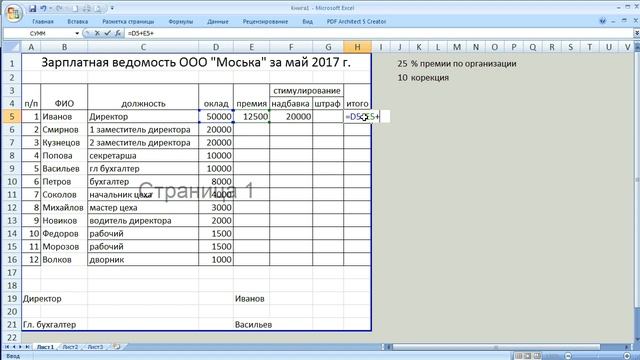Switch to the Лист1 sheet tab

pyautogui.click(x=45, y=347)
